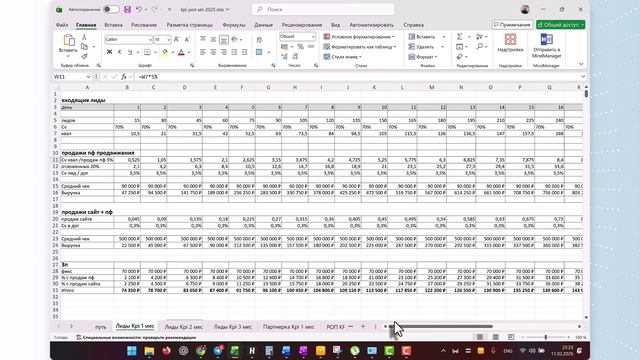Open the font name dropdown
This screenshot has height=360, width=640.
tap(150, 40)
